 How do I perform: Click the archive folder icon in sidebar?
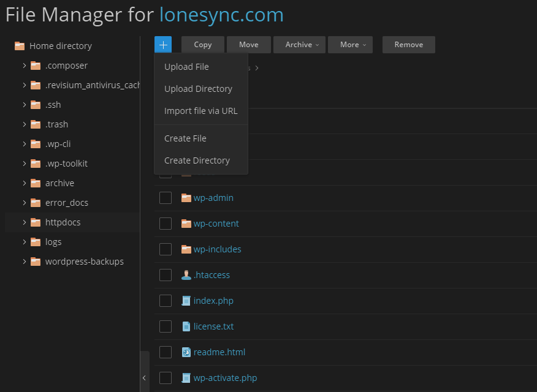35,183
